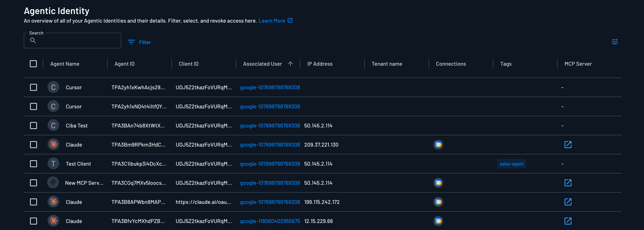Screen dimensions: 644x230
Task: Click the Claude avatar icon with ID TPA3Bm9RPkm3HdC
Action: pos(53,144)
